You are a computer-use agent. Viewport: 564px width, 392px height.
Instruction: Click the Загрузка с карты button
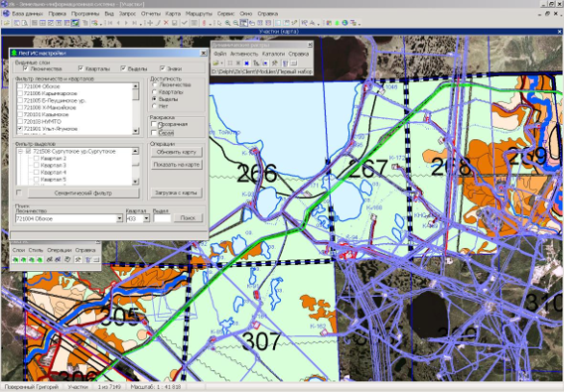coord(177,193)
